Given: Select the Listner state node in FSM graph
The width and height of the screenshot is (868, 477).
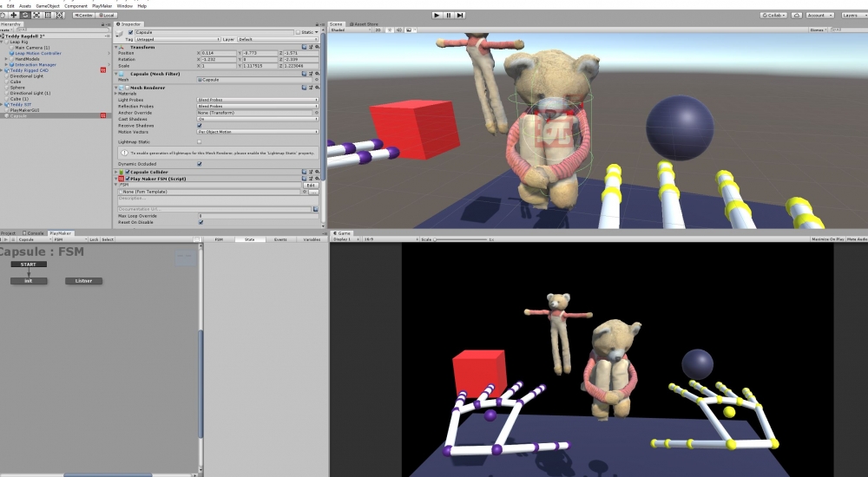Looking at the screenshot, I should pos(83,281).
